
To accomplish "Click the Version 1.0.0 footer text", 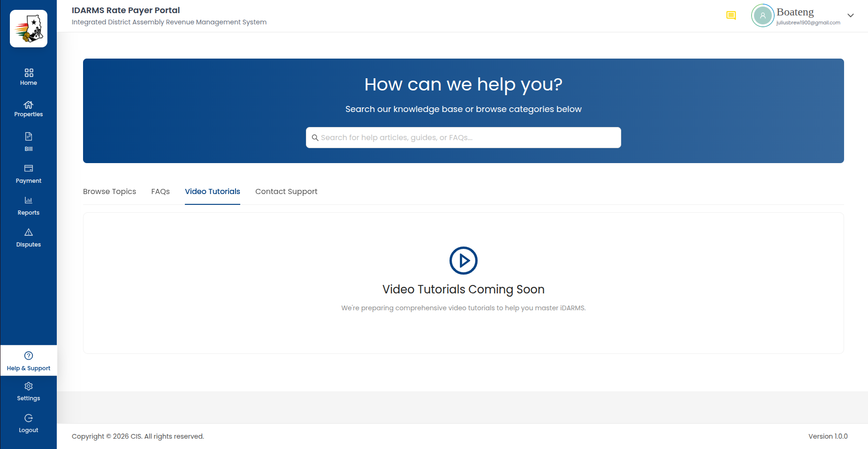I will point(828,436).
